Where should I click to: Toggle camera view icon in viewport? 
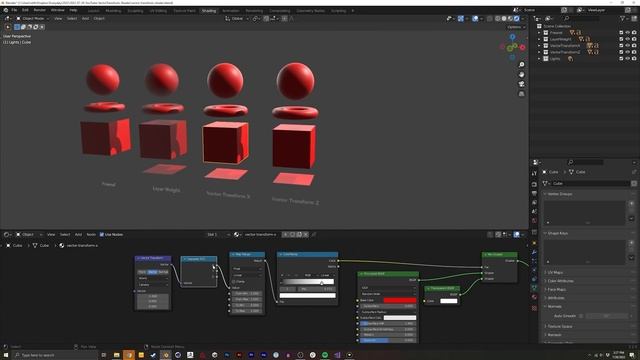522,84
